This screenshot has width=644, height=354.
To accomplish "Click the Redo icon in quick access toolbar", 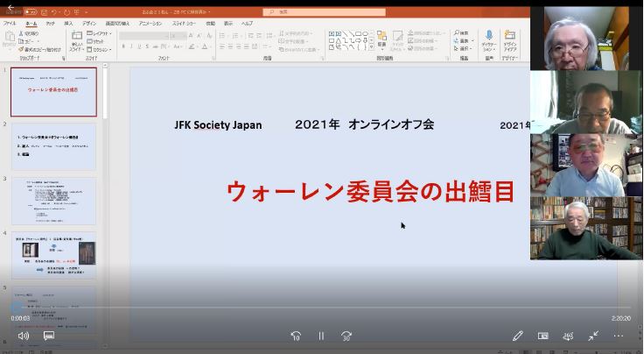I will [66, 12].
